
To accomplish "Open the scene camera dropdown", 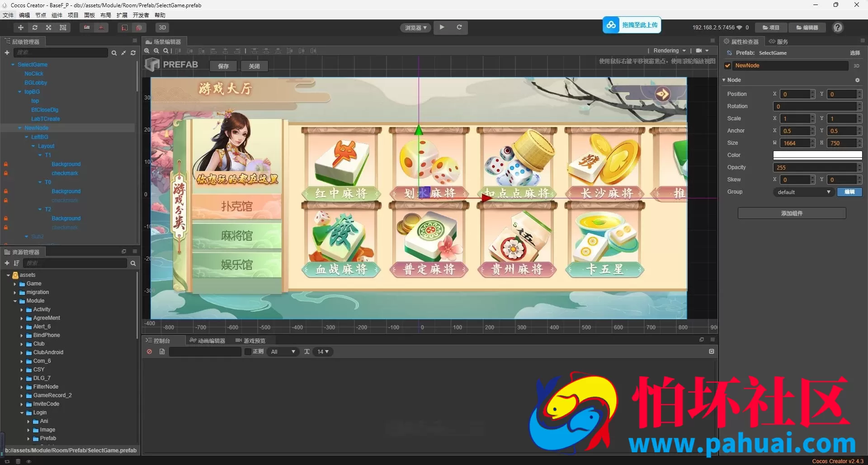I will (702, 51).
